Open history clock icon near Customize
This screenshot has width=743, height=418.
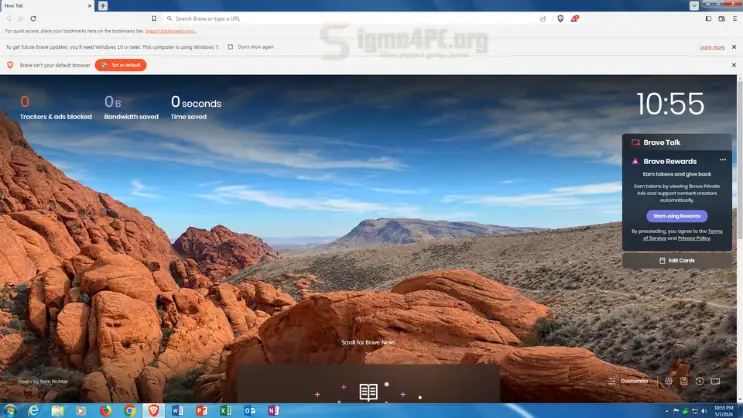[x=699, y=381]
